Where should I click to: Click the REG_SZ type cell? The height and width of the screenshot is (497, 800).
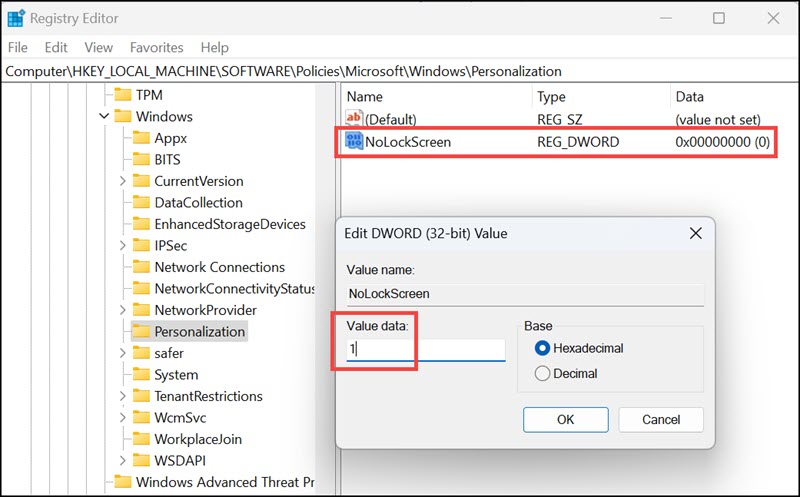[559, 119]
